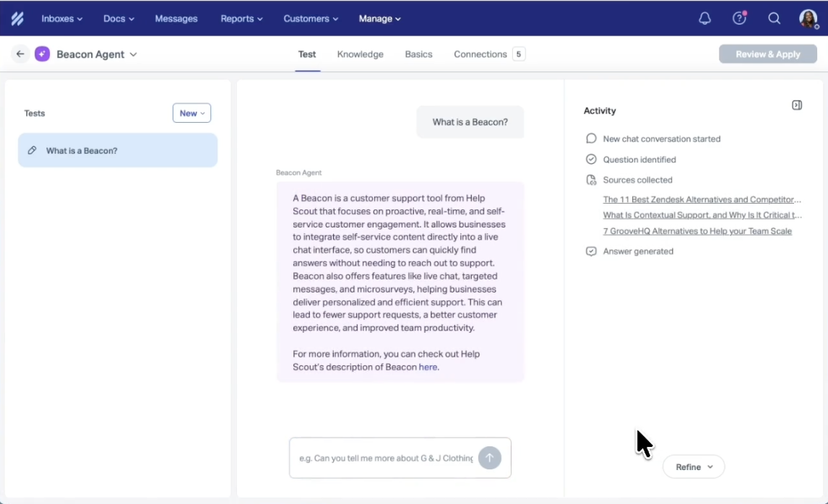The height and width of the screenshot is (504, 828).
Task: Open the Beacon Agent name dropdown
Action: coord(97,54)
